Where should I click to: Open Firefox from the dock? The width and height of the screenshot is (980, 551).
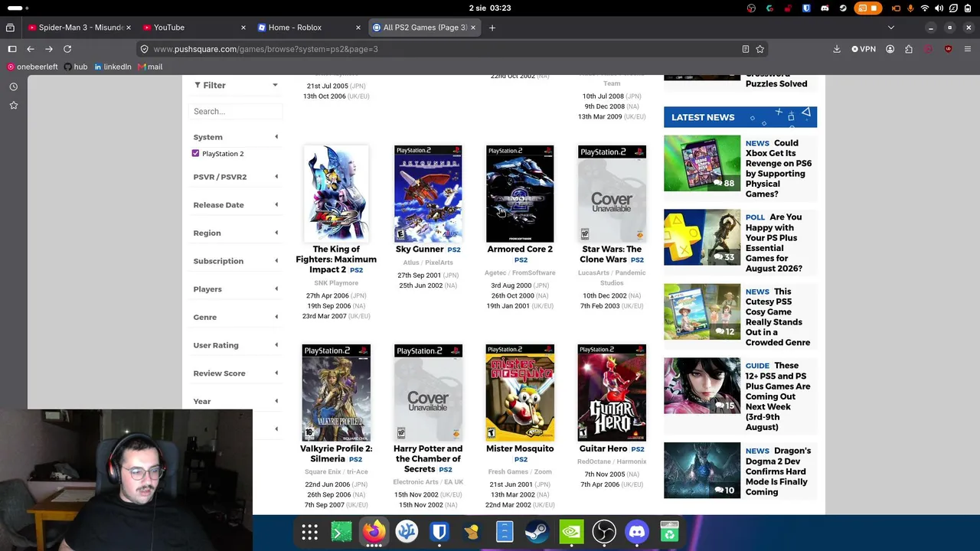click(374, 532)
